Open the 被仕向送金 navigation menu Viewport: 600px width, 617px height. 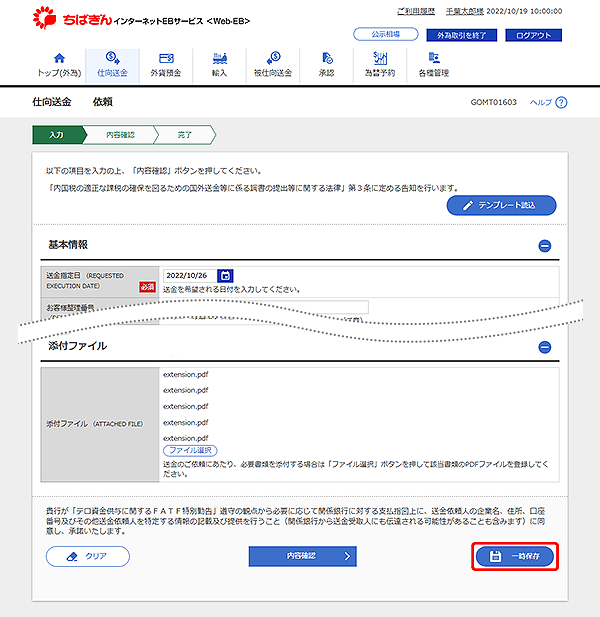pyautogui.click(x=273, y=65)
